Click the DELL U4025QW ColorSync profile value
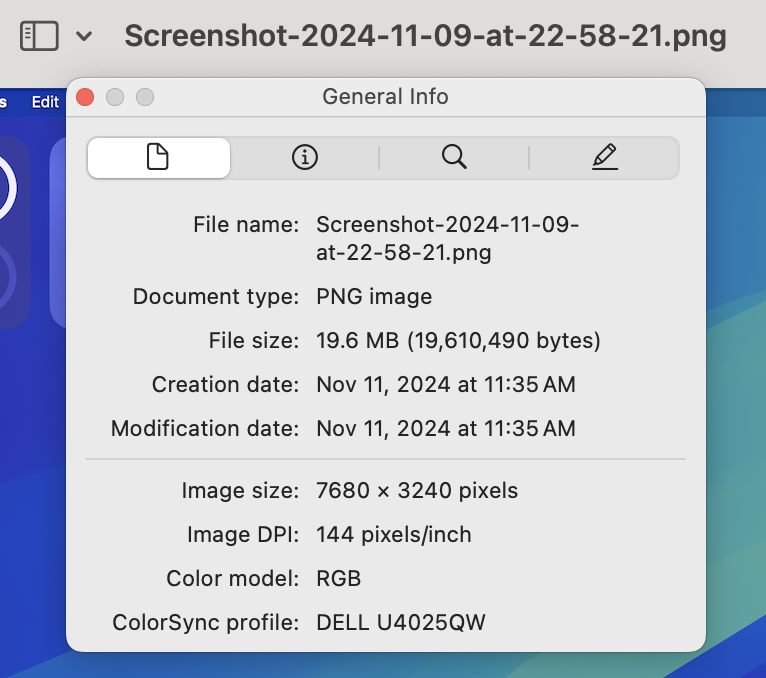 click(400, 623)
